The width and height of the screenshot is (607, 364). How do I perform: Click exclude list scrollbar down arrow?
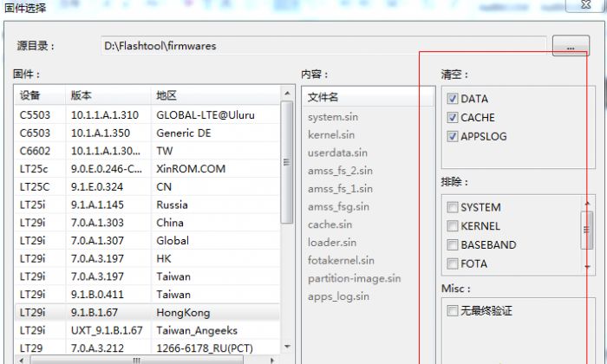click(x=587, y=267)
